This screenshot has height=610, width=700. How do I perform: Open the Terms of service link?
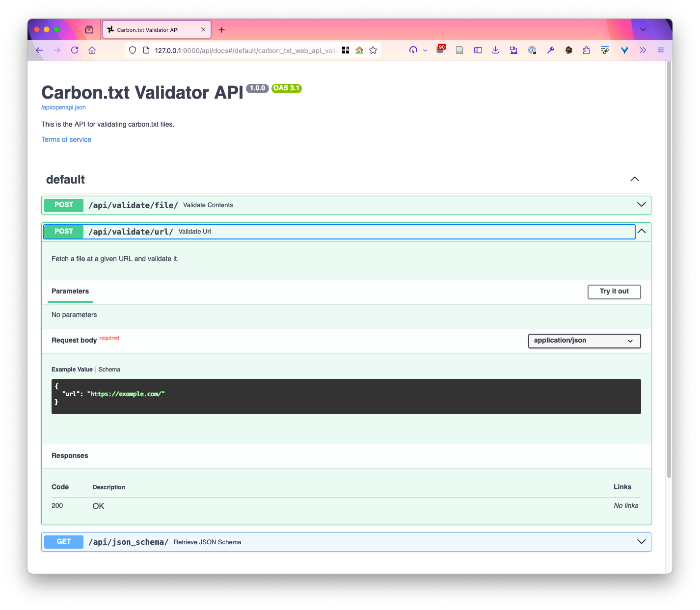[x=66, y=139]
